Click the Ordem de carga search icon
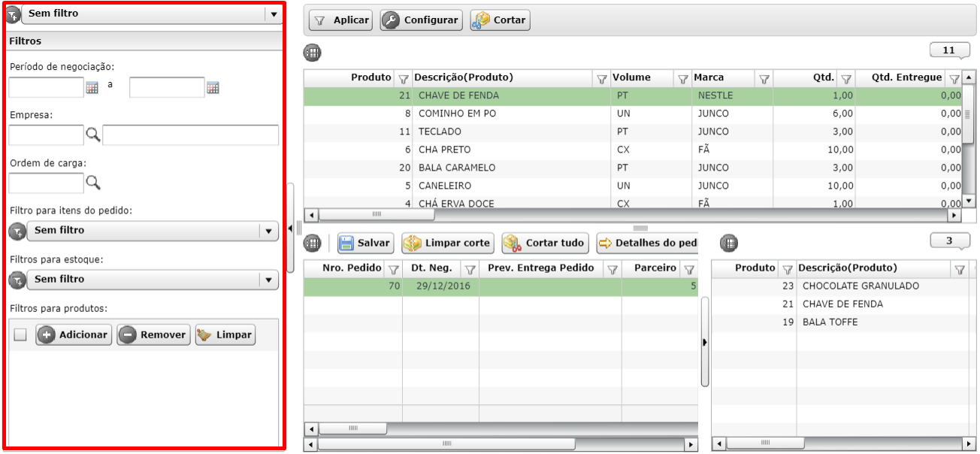 [92, 183]
